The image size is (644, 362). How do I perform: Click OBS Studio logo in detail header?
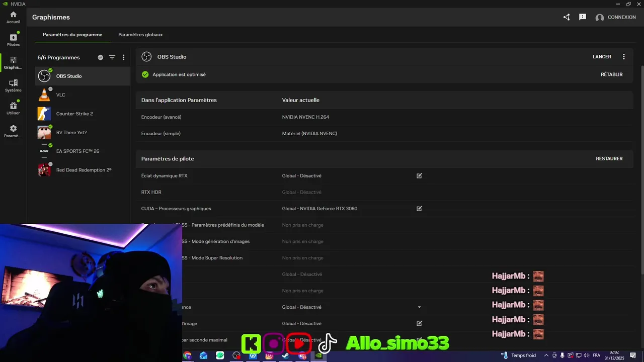[x=146, y=57]
